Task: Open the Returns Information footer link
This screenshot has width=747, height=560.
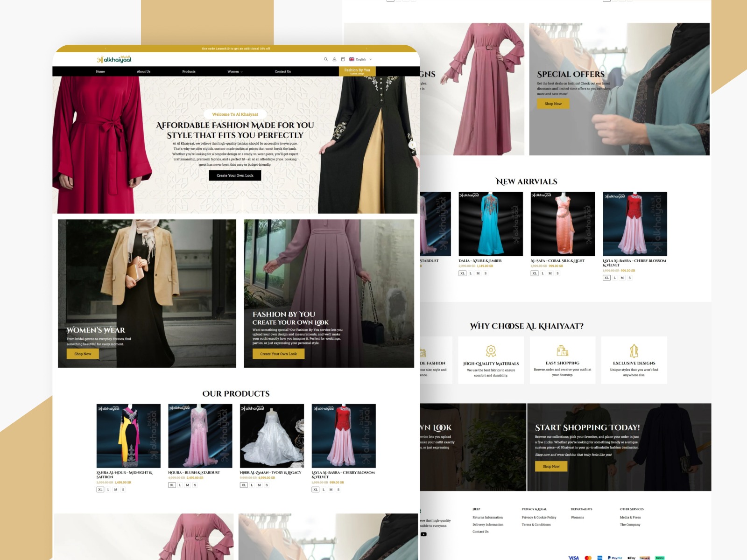Action: pos(487,518)
